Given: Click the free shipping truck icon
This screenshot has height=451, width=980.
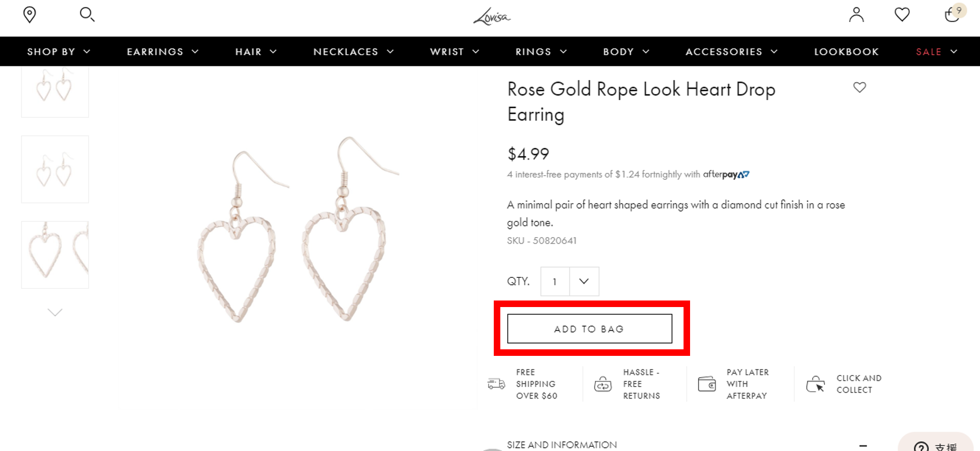Looking at the screenshot, I should coord(496,384).
